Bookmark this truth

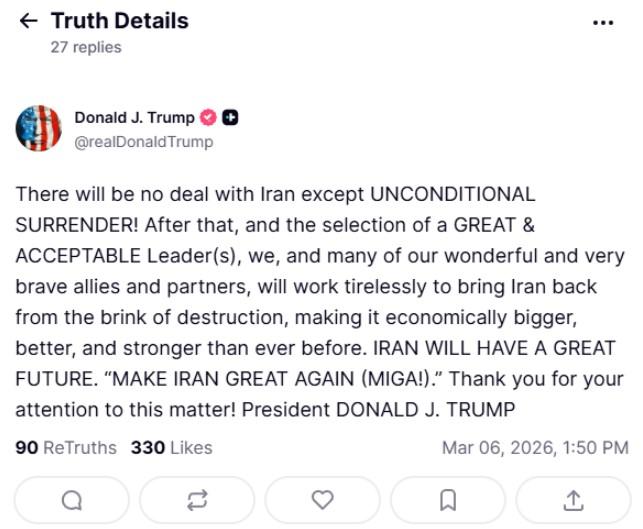[x=448, y=499]
